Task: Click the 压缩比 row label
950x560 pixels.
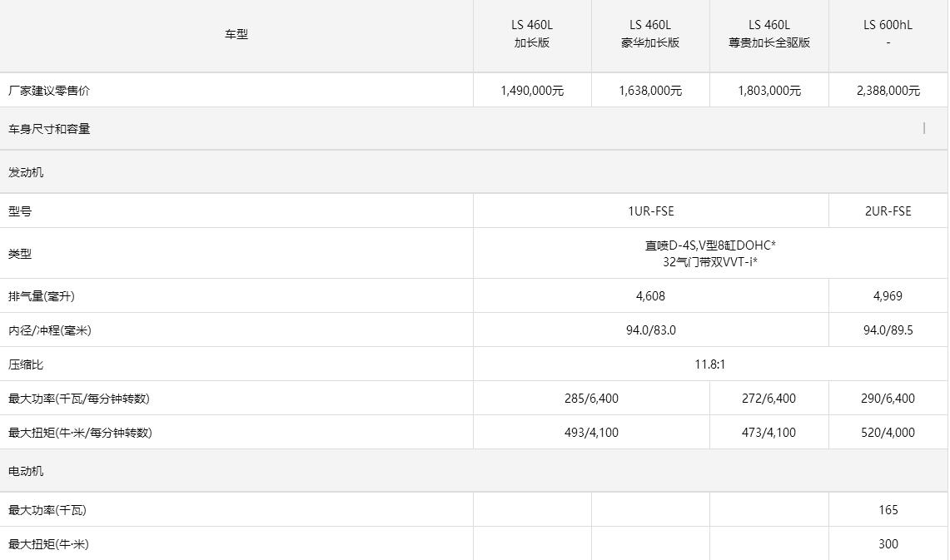Action: click(26, 364)
